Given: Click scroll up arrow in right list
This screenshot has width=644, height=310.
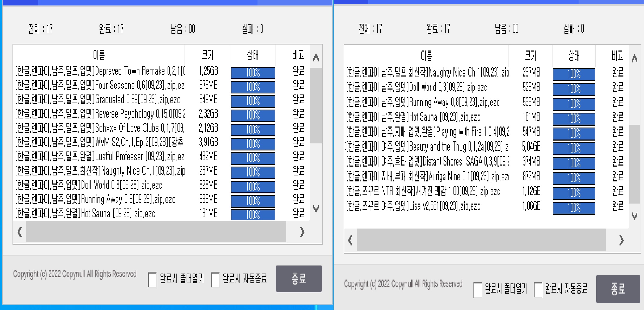Looking at the screenshot, I should click(x=635, y=59).
